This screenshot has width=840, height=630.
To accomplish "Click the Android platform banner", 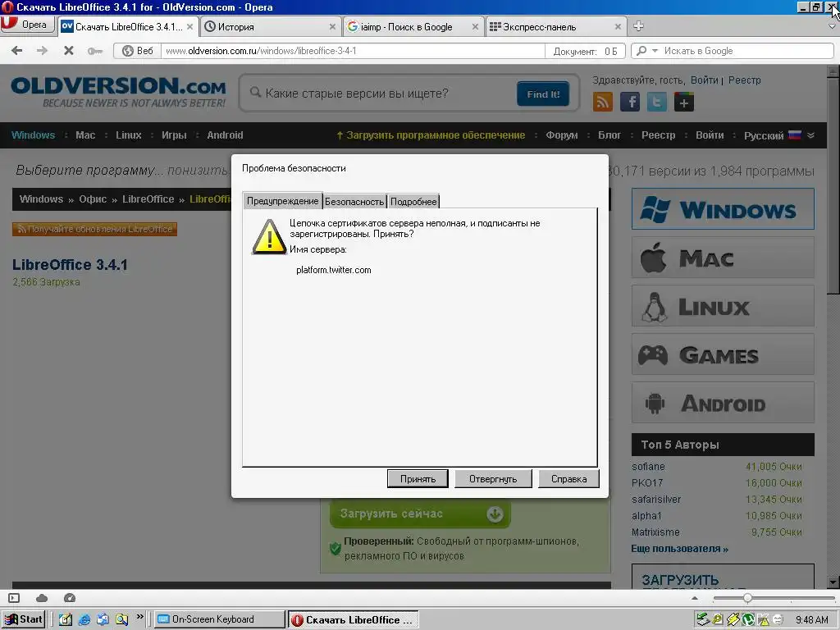I will tap(723, 402).
